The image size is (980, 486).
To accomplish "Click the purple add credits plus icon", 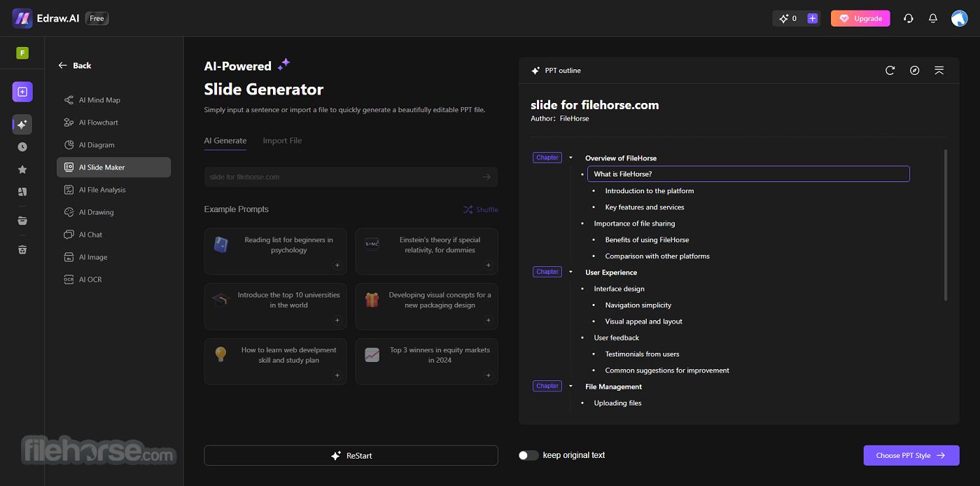I will [x=813, y=18].
